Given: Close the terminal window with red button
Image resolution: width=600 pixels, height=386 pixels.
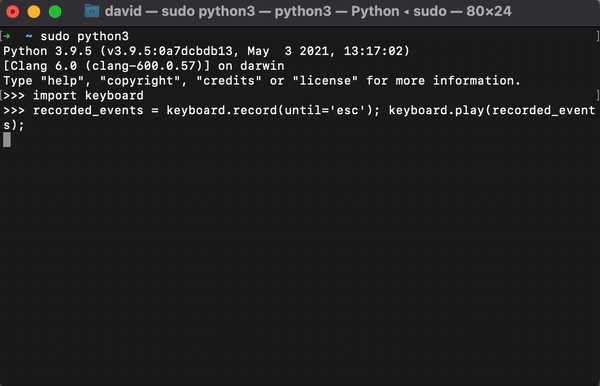Looking at the screenshot, I should (x=12, y=11).
